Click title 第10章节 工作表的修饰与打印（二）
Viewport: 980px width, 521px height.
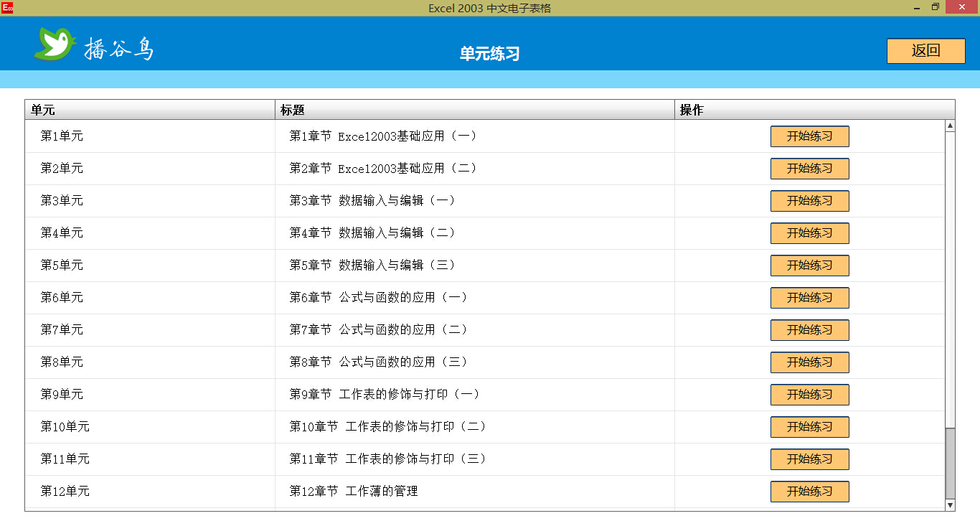click(389, 426)
